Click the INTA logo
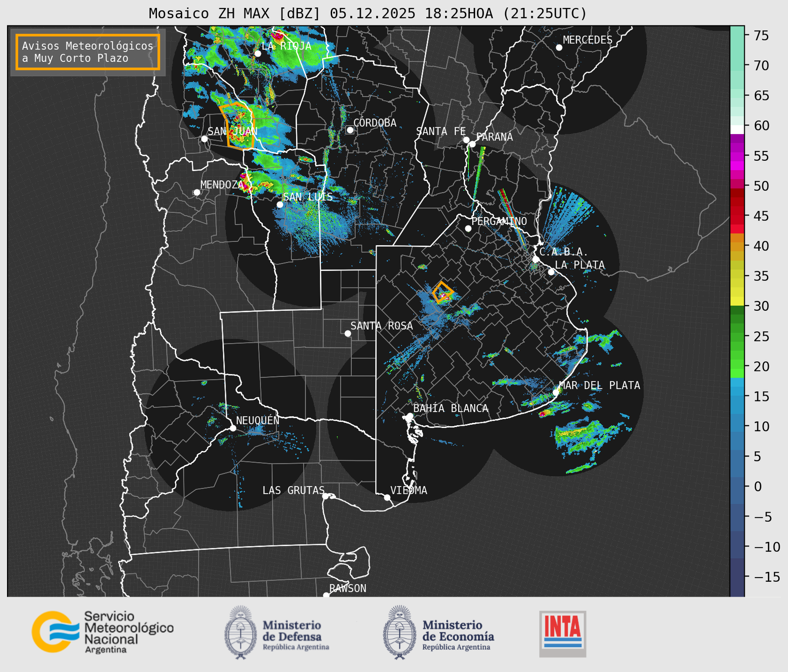This screenshot has height=672, width=788. tap(563, 634)
